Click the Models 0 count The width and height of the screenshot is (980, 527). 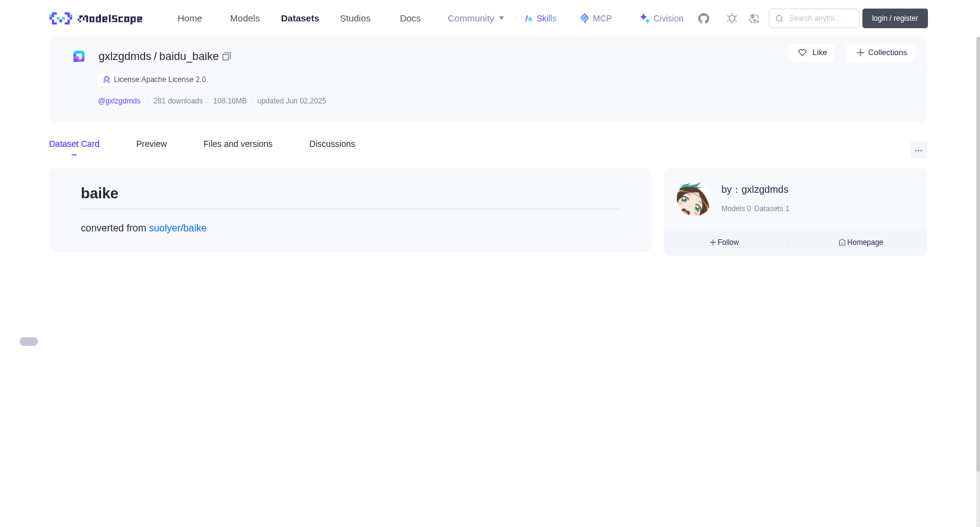click(736, 209)
